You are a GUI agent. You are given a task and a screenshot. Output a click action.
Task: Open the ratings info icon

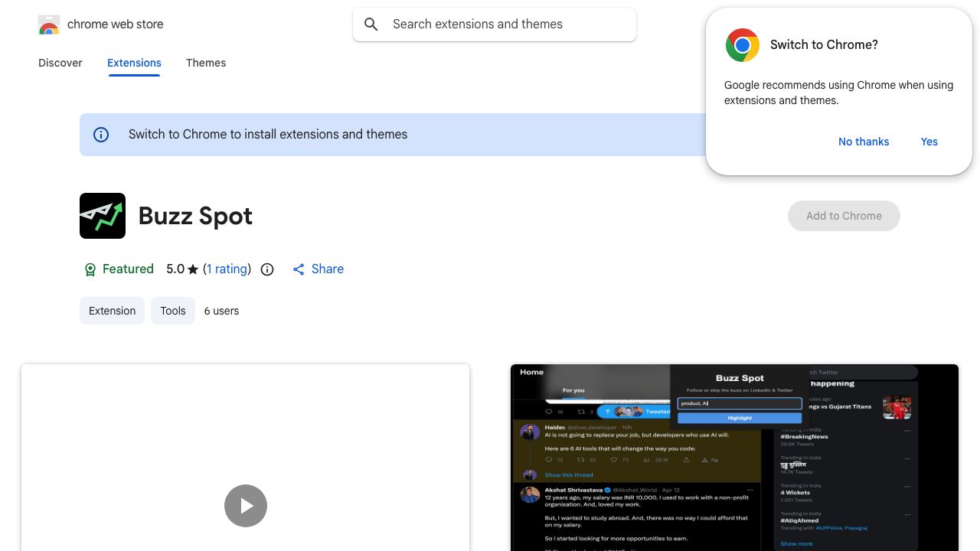pyautogui.click(x=267, y=269)
